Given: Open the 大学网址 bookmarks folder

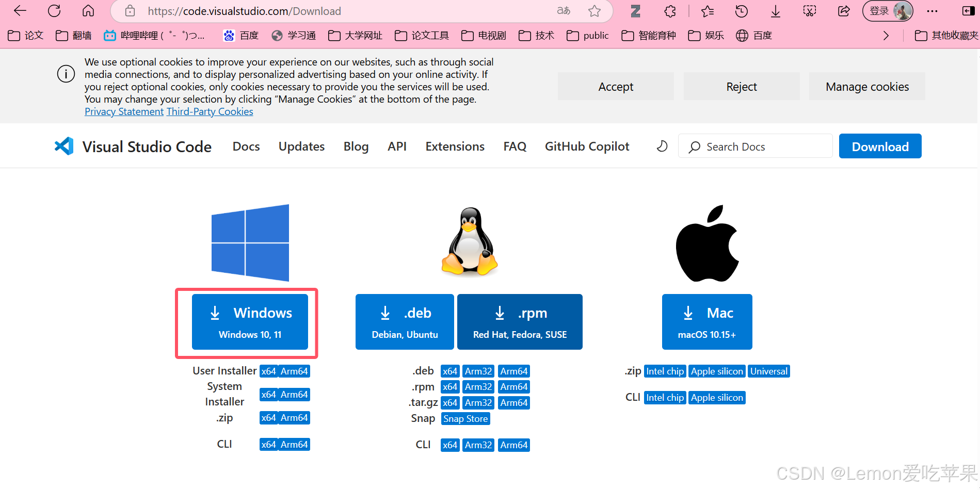Looking at the screenshot, I should coord(356,35).
